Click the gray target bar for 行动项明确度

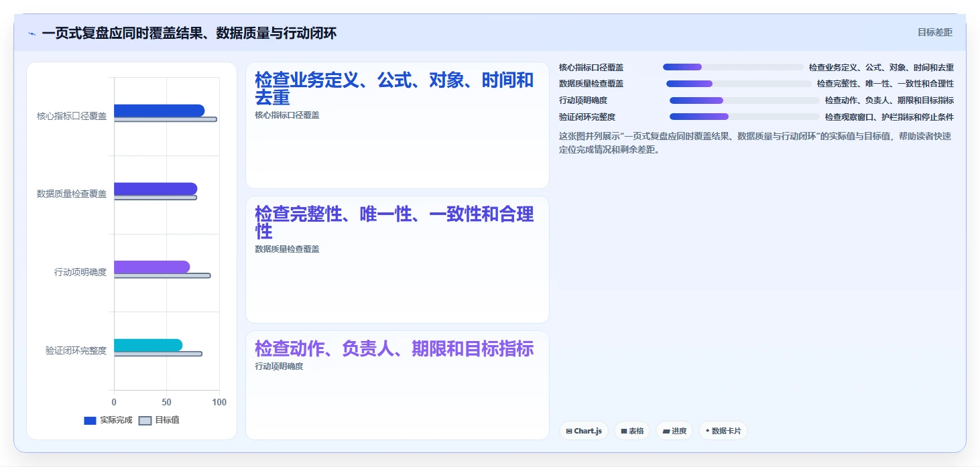coord(162,275)
